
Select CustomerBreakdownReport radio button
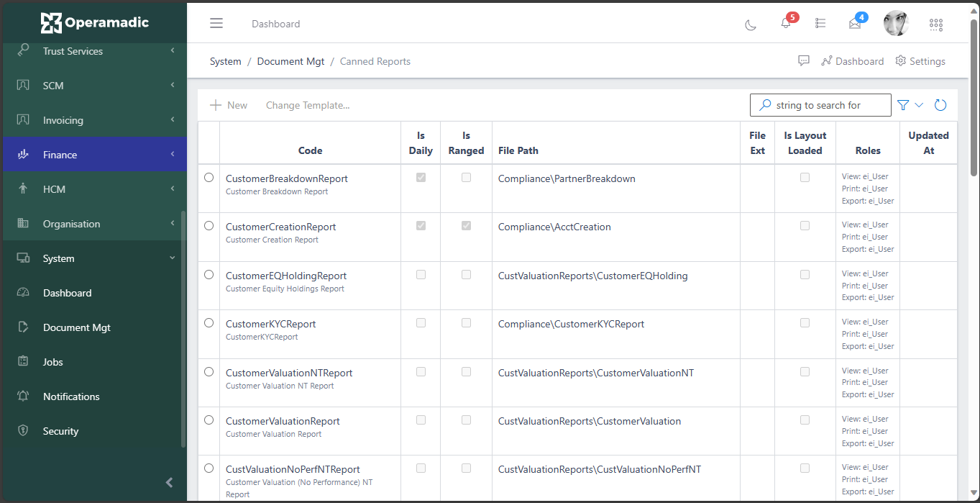click(x=209, y=177)
